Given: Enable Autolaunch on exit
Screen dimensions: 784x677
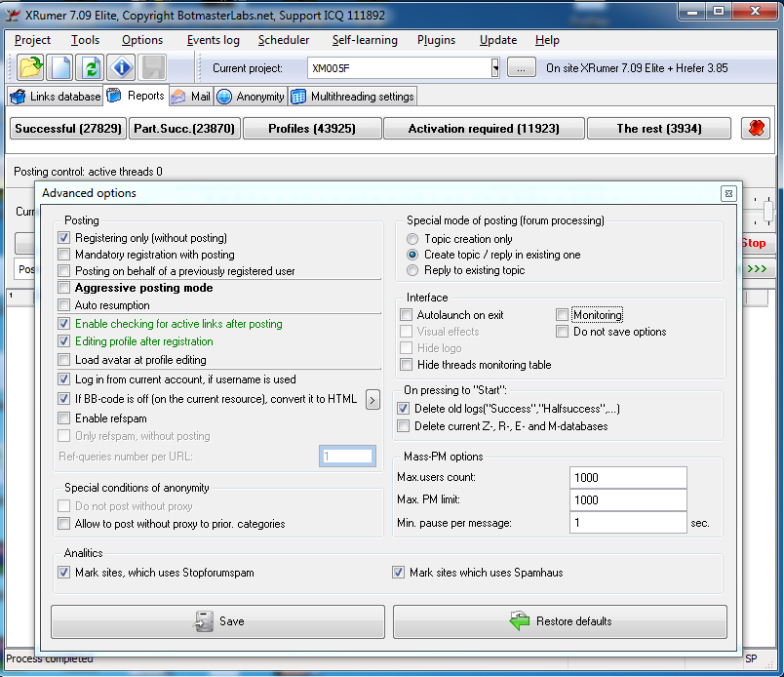Looking at the screenshot, I should pyautogui.click(x=406, y=315).
